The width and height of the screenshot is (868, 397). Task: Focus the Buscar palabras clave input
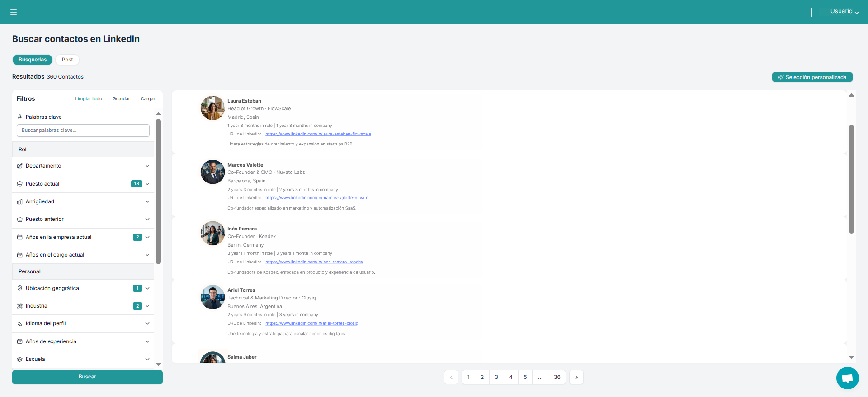(83, 131)
